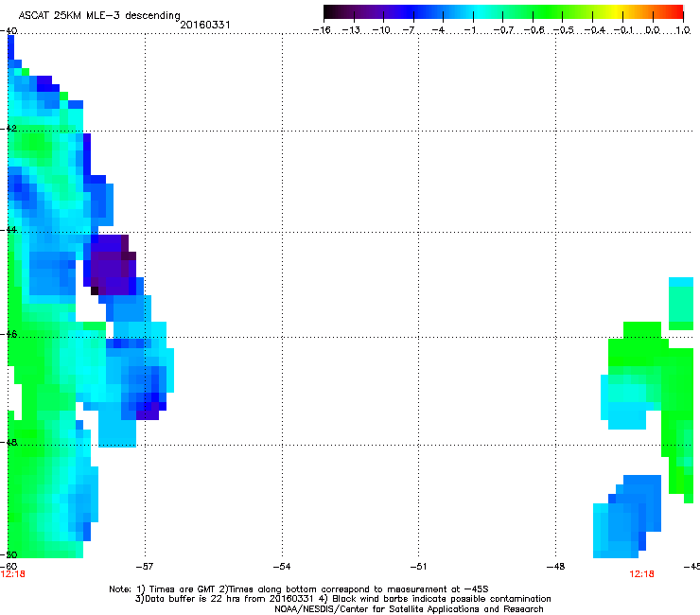Pick the red end of the color bar
Viewport: 700px width, 615px height.
[x=676, y=11]
